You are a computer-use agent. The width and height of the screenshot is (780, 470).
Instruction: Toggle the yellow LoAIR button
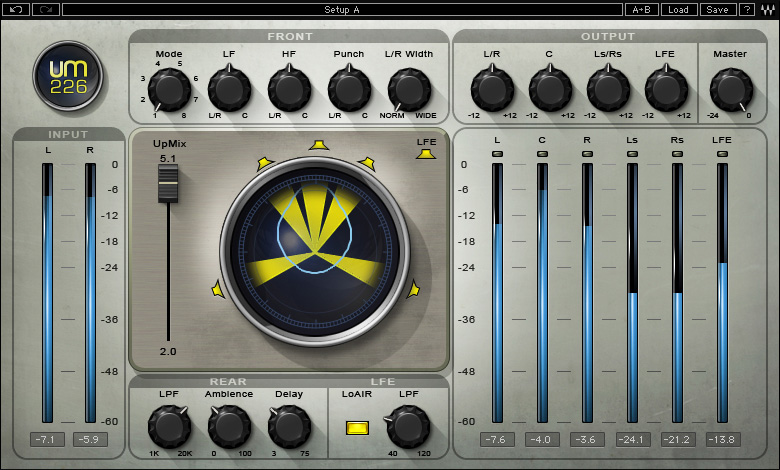tap(355, 429)
